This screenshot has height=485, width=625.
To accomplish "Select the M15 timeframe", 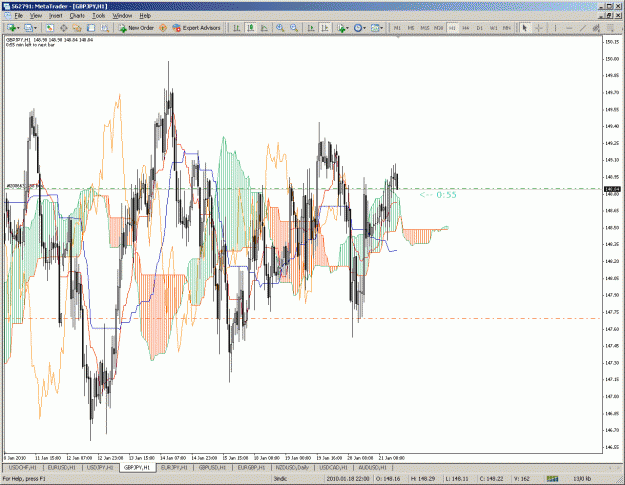I will pyautogui.click(x=425, y=28).
